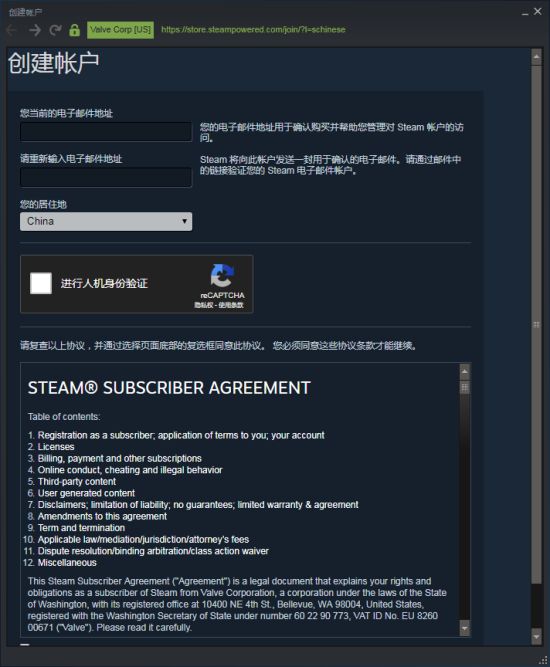Click the agreement box scroll up arrow
This screenshot has width=550, height=667.
coord(465,372)
